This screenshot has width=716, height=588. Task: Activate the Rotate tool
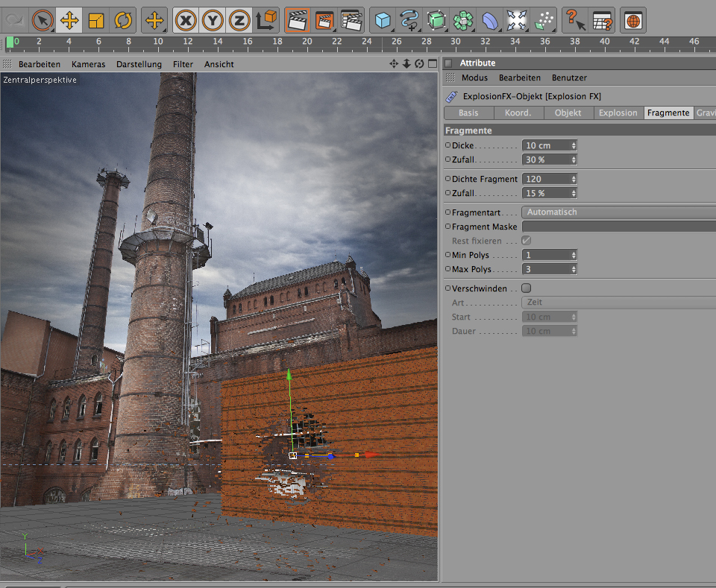123,20
